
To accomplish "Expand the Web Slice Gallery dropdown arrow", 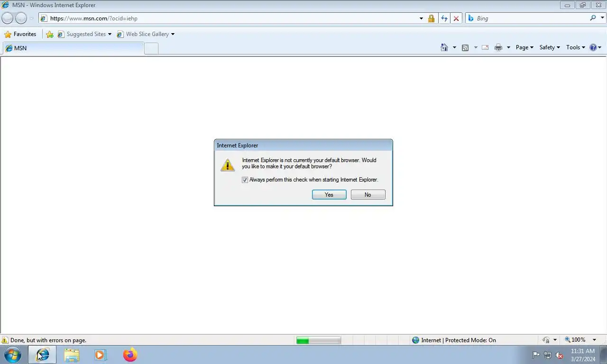I will (x=173, y=34).
